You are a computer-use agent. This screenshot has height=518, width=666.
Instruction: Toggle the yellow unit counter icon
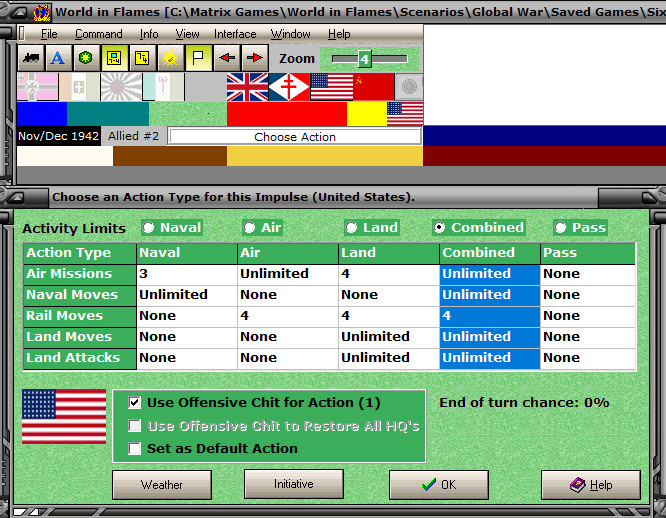point(114,58)
